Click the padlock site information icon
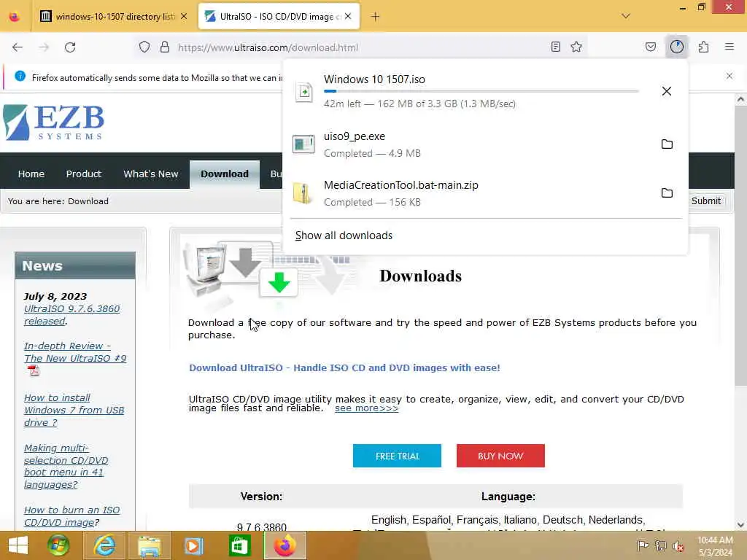Screen dimensions: 747x560 point(165,47)
